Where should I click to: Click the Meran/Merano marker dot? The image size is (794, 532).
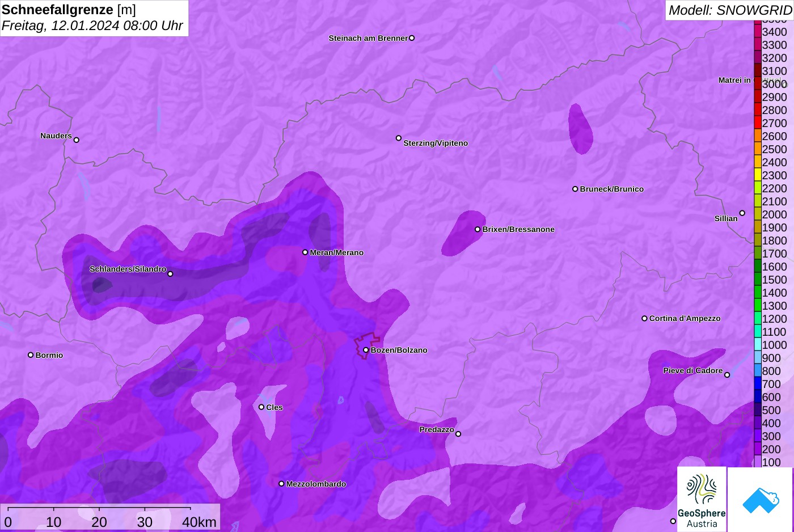click(x=305, y=252)
